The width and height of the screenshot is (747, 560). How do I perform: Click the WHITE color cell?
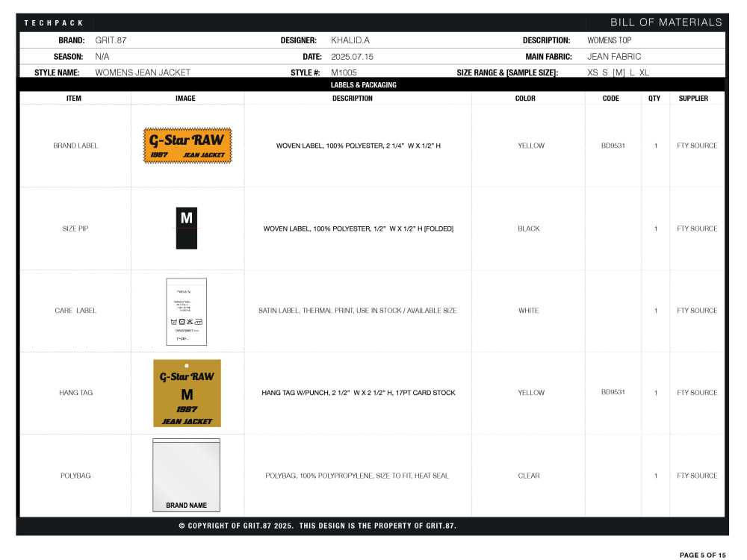pyautogui.click(x=528, y=311)
